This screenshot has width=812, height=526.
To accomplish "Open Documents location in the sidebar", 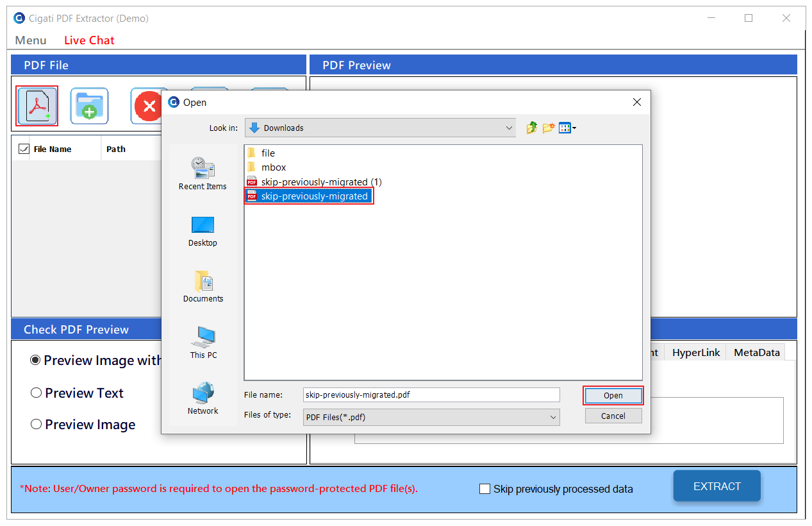I will coord(203,286).
